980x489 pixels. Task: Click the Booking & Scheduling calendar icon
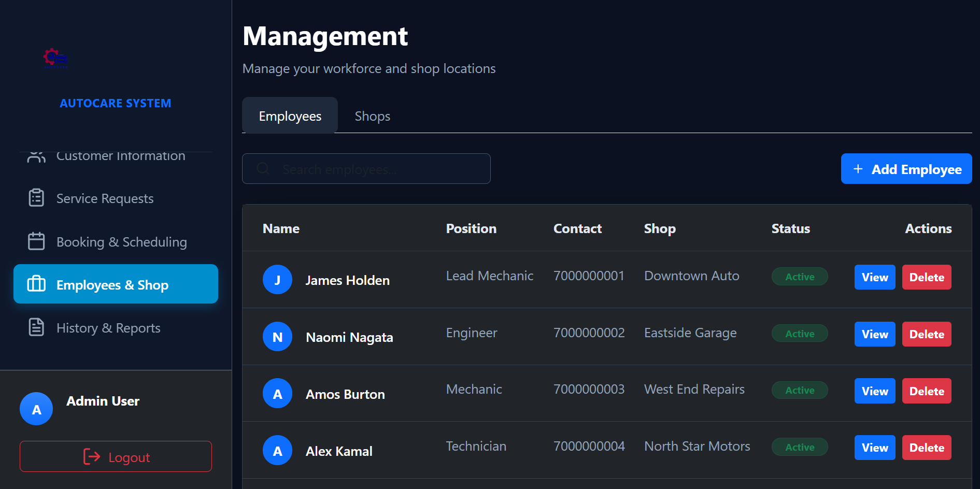(36, 241)
